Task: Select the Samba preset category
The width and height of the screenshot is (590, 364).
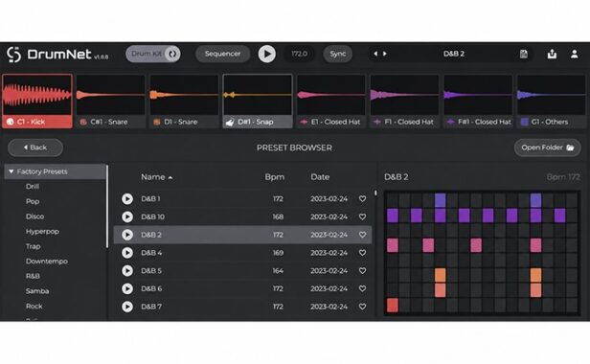Action: (37, 291)
